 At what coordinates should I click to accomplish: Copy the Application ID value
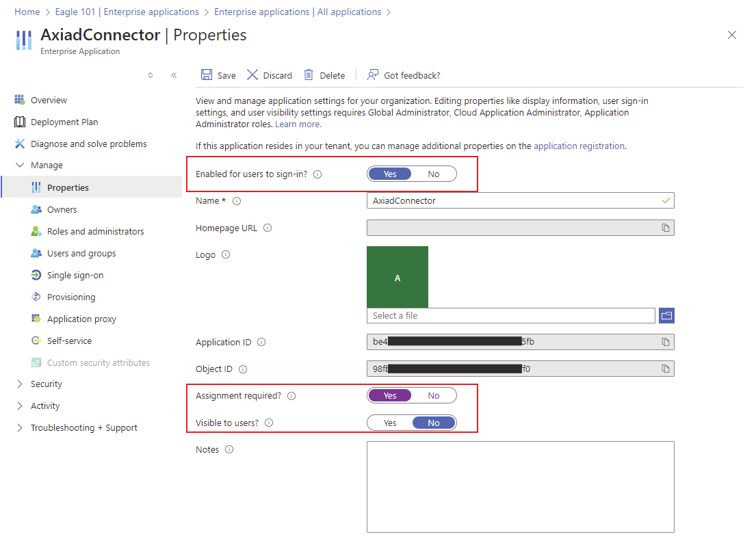coord(666,342)
